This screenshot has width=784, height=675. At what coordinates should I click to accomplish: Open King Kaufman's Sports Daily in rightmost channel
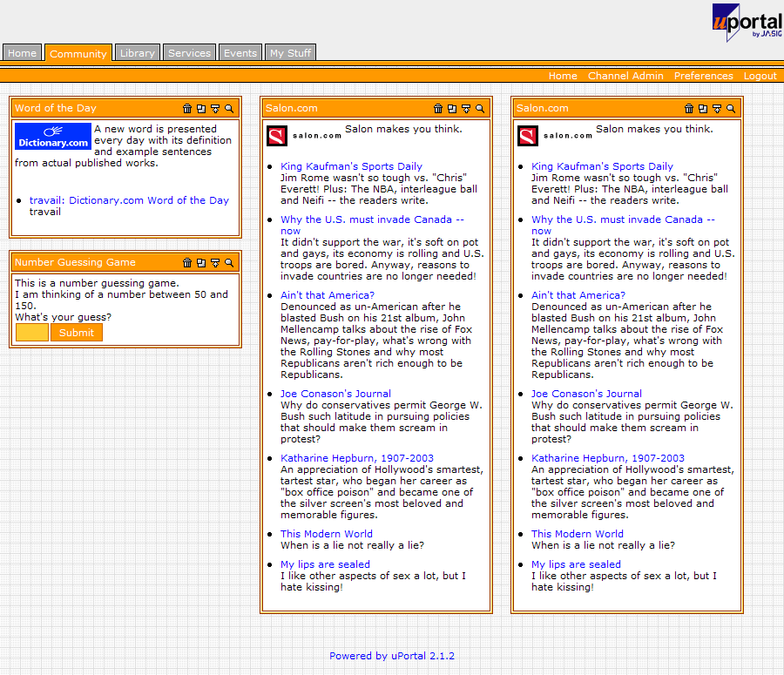(602, 166)
